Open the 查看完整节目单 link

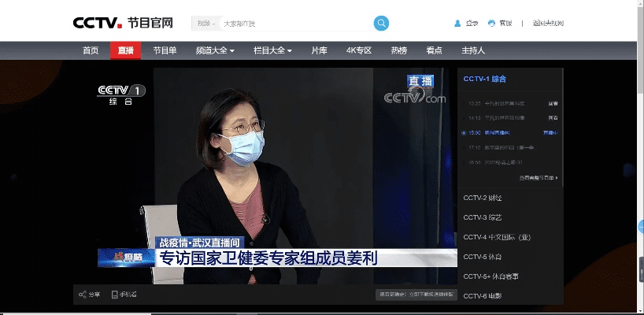click(539, 178)
